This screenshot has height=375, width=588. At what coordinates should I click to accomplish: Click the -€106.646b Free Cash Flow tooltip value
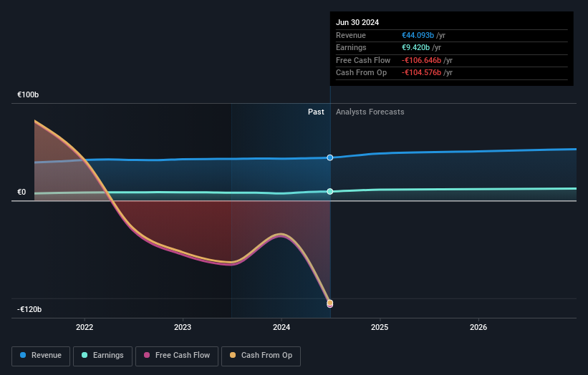(x=421, y=60)
